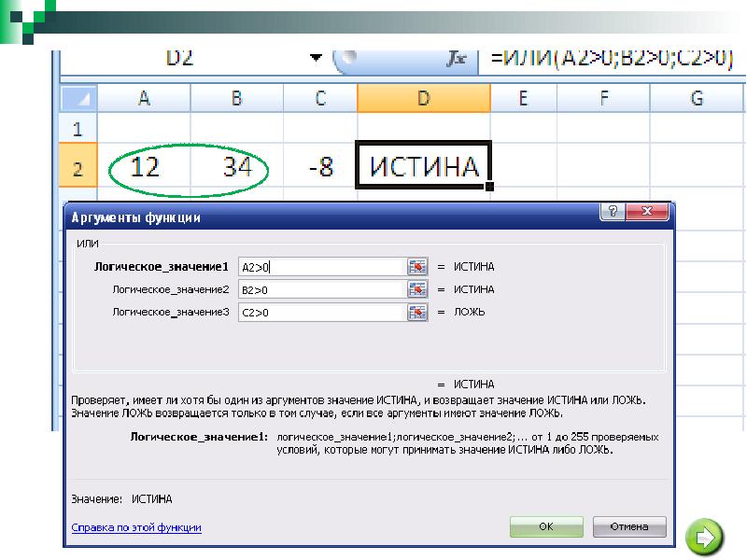
Task: Collapse dialog via Логическое_значение1 range selector icon
Action: 416,267
